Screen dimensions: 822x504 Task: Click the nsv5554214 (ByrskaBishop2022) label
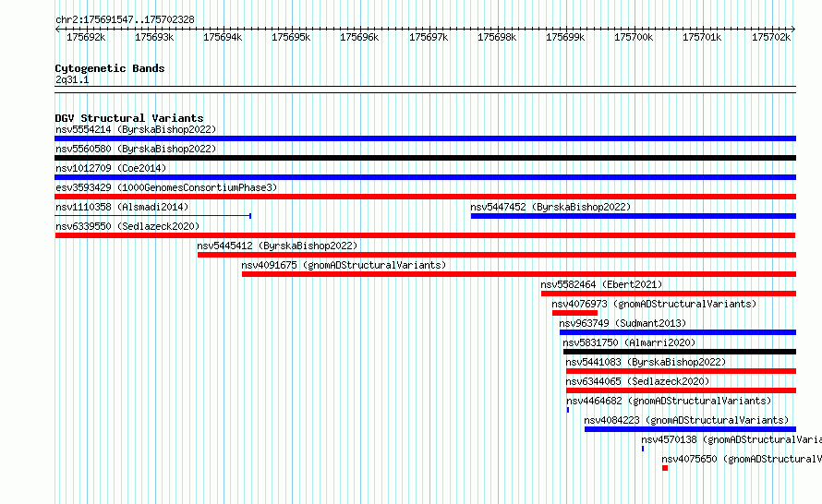(x=136, y=129)
